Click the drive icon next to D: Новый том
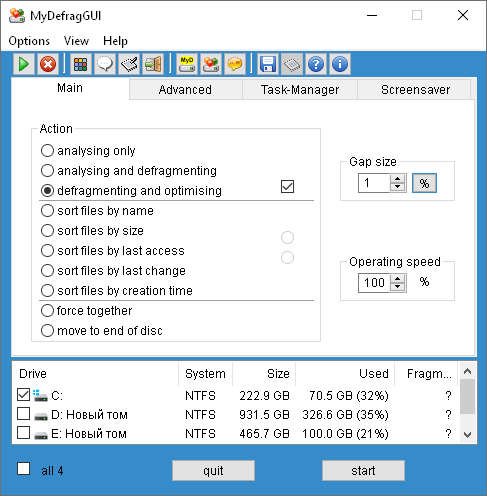The width and height of the screenshot is (487, 496). [41, 415]
